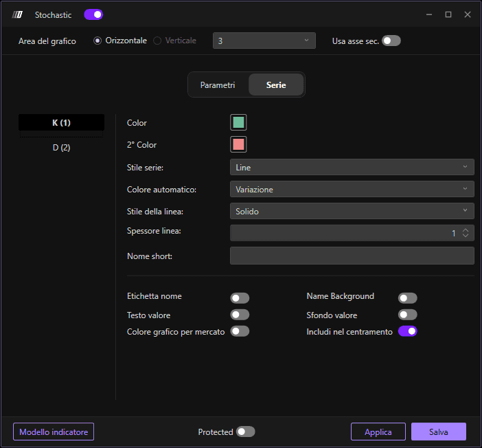Enable Colore grafico per mercato toggle
This screenshot has height=448, width=482.
240,331
